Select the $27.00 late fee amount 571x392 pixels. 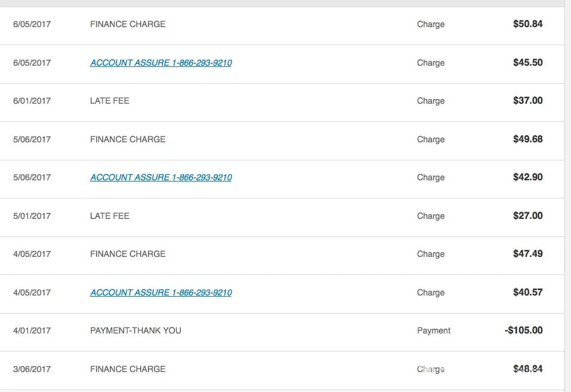[x=528, y=216]
